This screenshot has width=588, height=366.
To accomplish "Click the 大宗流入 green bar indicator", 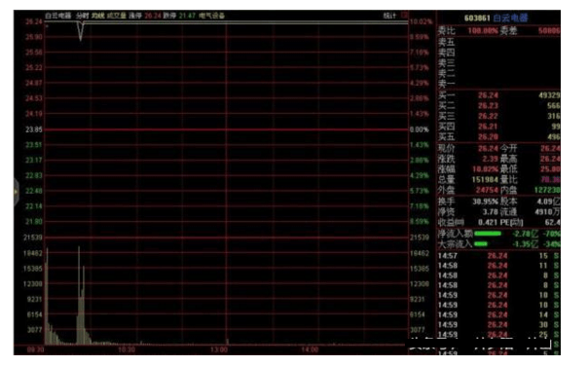I will (481, 244).
